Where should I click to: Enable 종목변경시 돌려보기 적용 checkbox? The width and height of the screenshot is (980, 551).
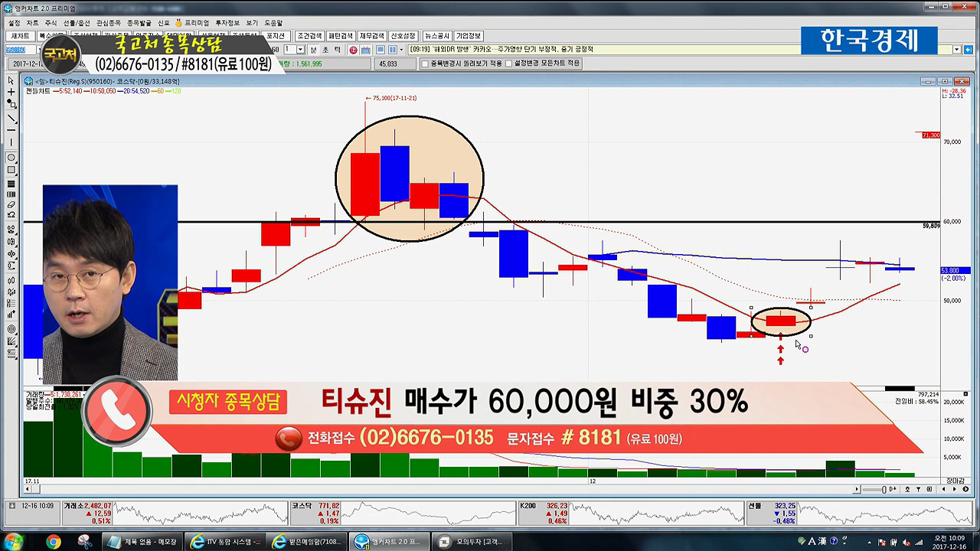tap(425, 64)
